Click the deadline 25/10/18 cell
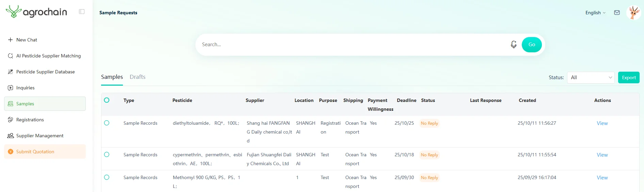 click(x=404, y=155)
